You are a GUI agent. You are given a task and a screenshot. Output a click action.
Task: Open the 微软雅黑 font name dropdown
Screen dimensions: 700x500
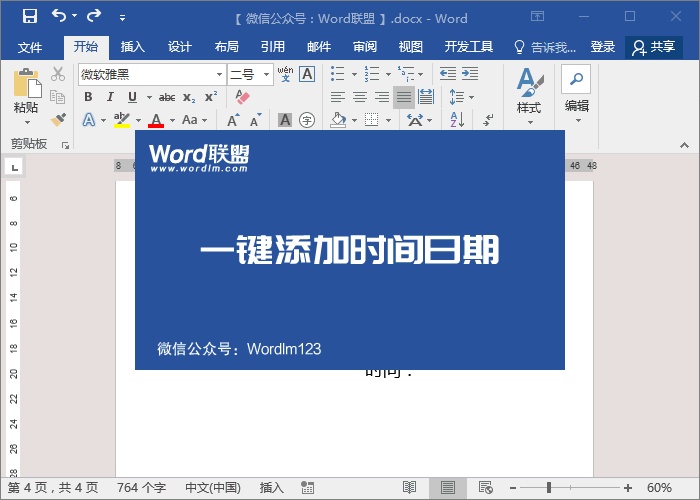tap(219, 74)
